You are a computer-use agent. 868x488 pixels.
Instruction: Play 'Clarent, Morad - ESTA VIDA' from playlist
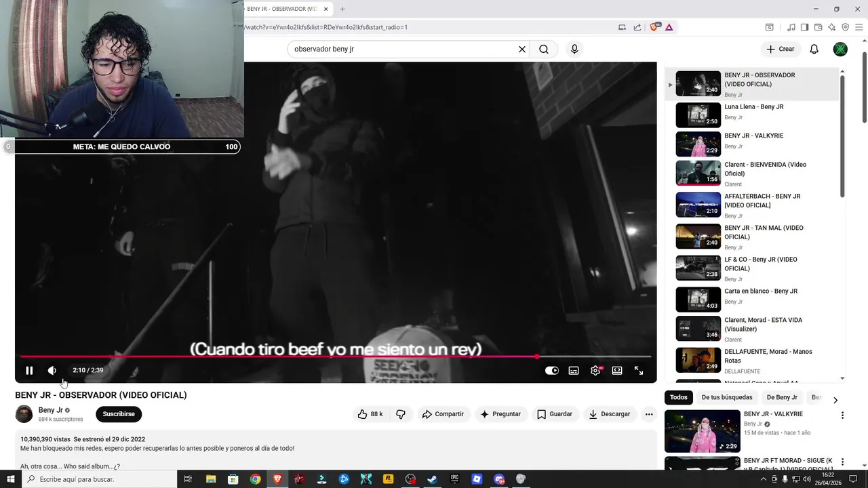pyautogui.click(x=751, y=329)
